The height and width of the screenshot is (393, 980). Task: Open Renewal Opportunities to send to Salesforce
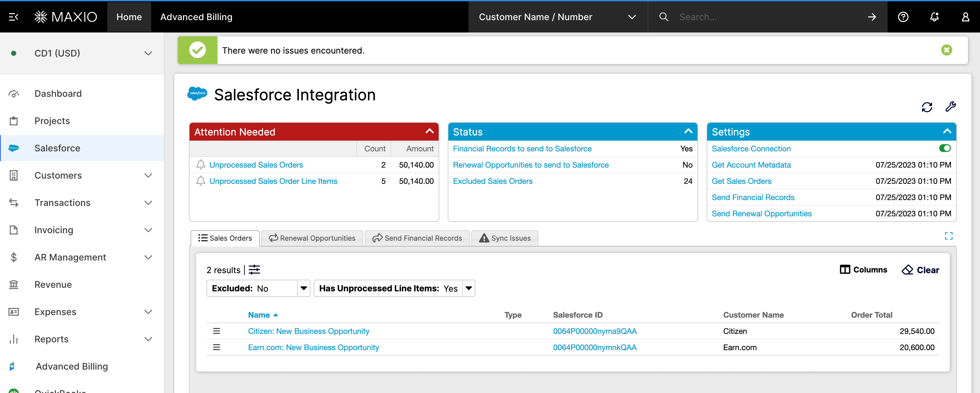[531, 165]
